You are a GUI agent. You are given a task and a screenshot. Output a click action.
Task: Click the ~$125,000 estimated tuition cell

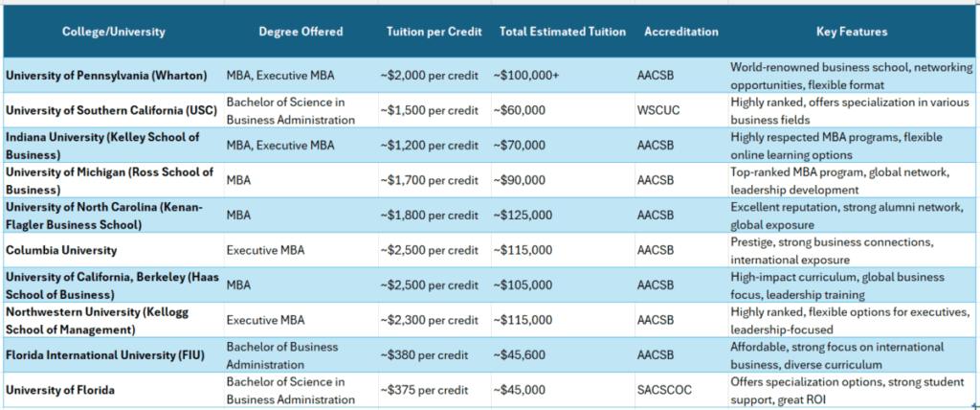pos(563,216)
